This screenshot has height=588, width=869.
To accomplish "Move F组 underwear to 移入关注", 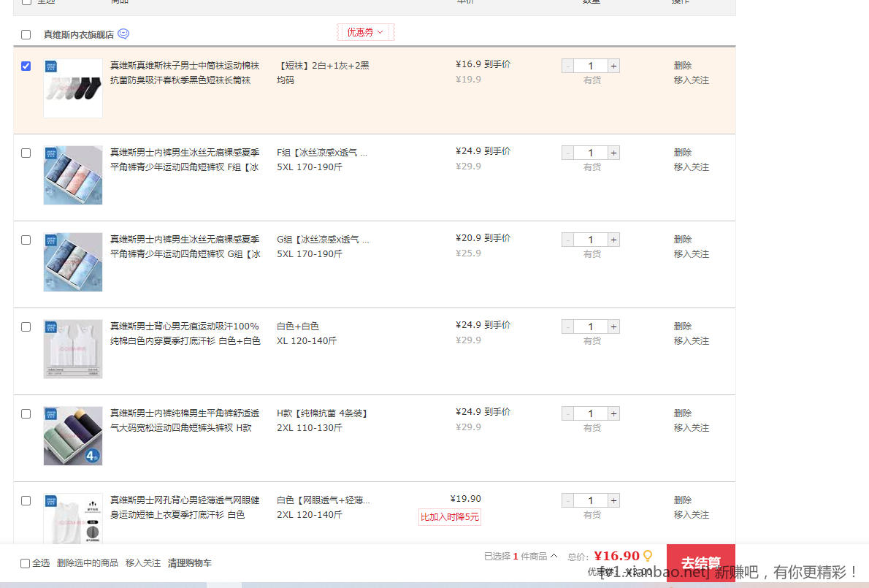I will click(x=691, y=167).
